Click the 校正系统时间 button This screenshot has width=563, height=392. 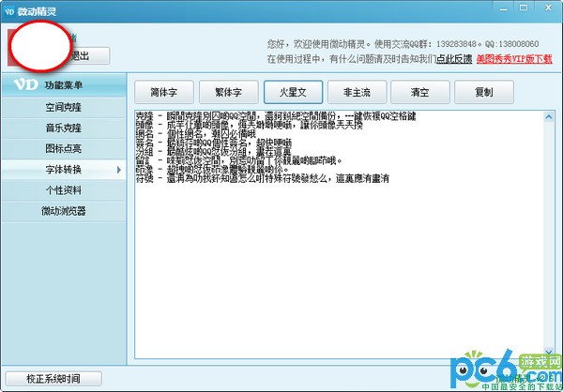point(53,379)
